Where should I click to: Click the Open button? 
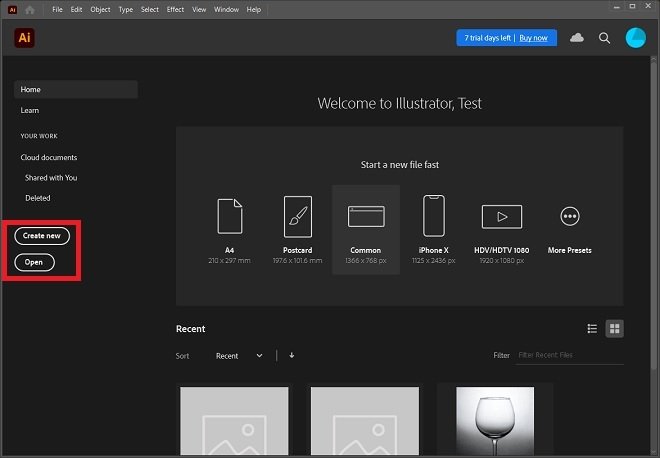click(34, 262)
